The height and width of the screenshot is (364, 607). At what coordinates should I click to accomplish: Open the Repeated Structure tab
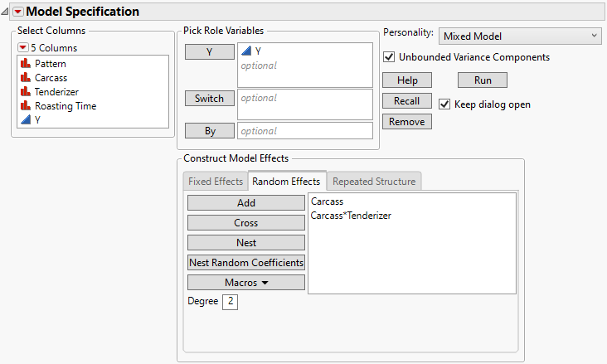(x=374, y=182)
